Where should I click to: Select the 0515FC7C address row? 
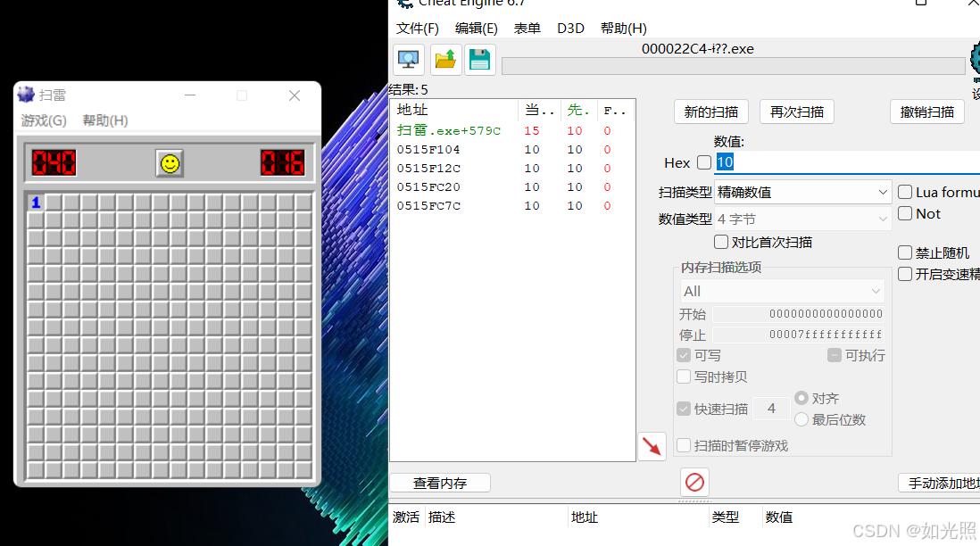[512, 205]
